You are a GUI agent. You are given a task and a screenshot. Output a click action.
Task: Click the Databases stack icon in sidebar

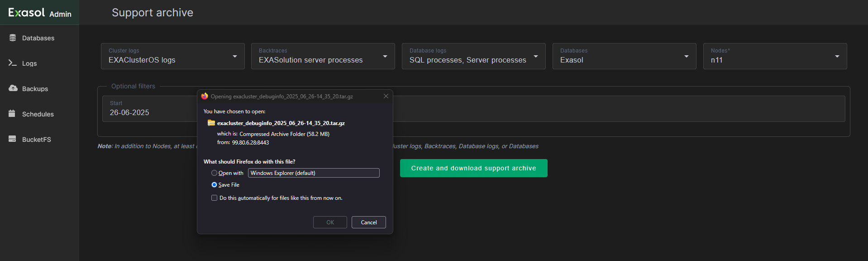click(x=13, y=38)
